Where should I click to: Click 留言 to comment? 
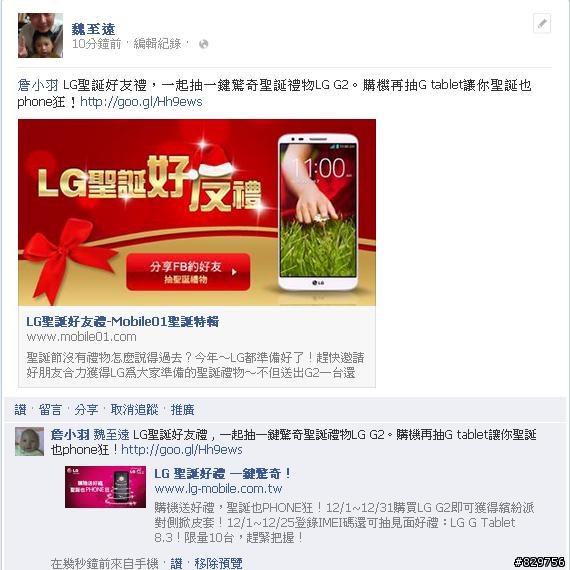pyautogui.click(x=50, y=410)
